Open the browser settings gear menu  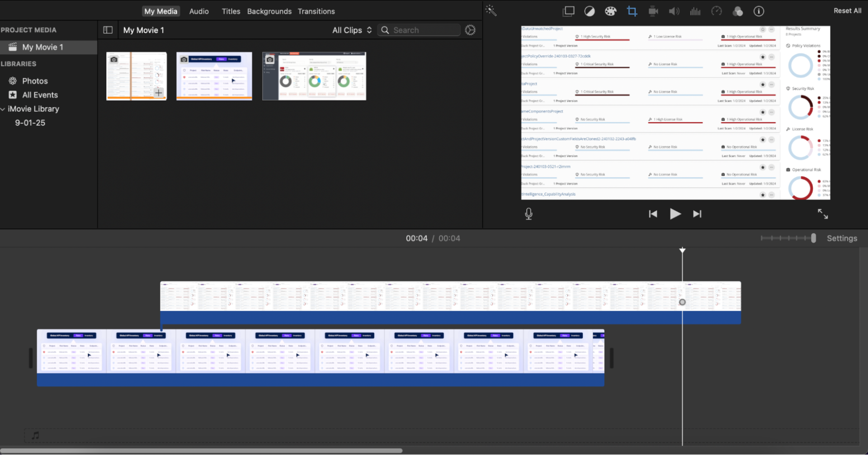tap(470, 30)
